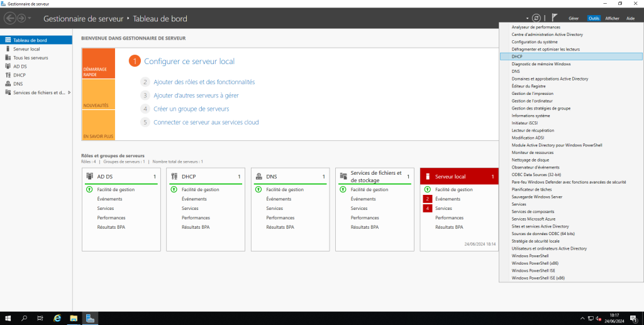Open the Gérer menu
The height and width of the screenshot is (325, 644).
pos(573,19)
